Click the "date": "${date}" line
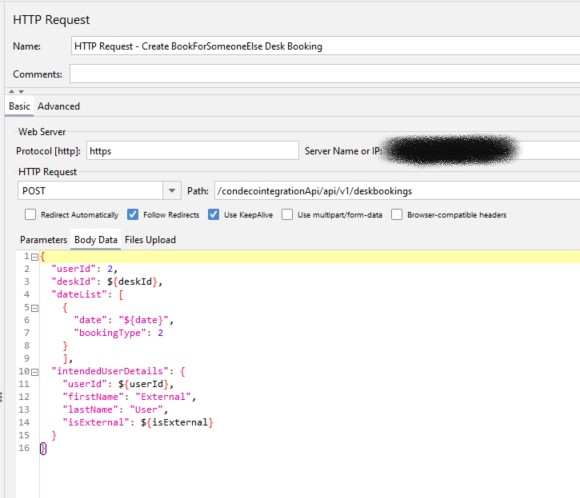 click(124, 320)
